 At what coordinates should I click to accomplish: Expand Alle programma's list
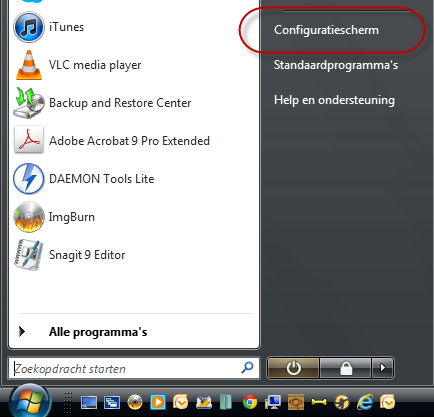(x=83, y=332)
